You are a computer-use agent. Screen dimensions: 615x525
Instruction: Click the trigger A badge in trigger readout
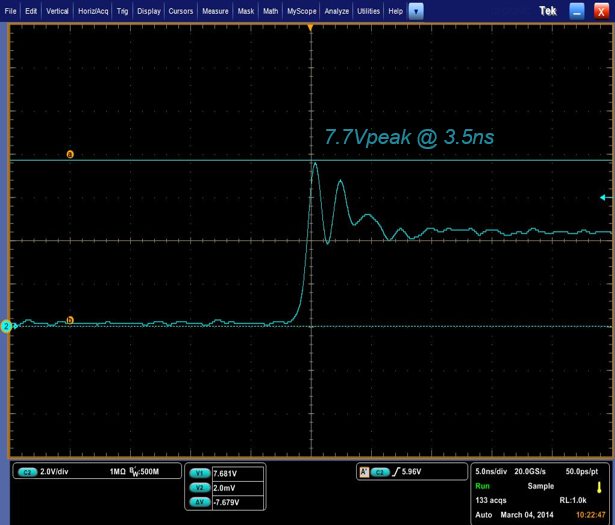[363, 471]
